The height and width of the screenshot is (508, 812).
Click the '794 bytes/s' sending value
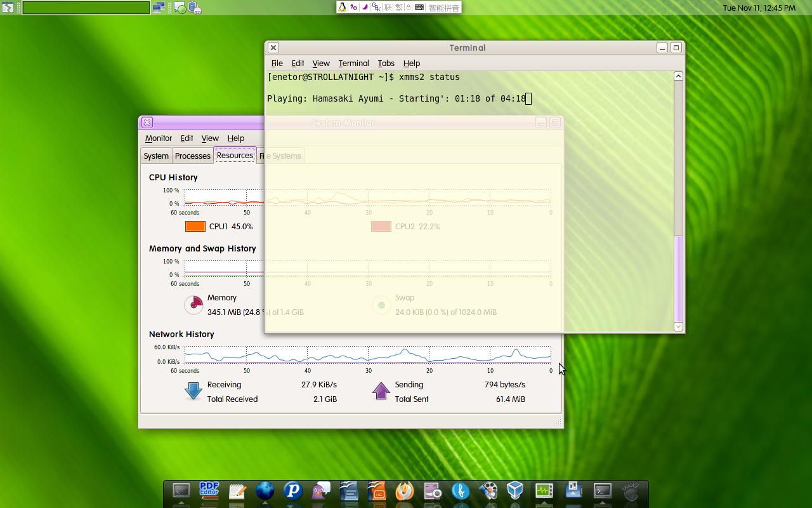pos(505,385)
